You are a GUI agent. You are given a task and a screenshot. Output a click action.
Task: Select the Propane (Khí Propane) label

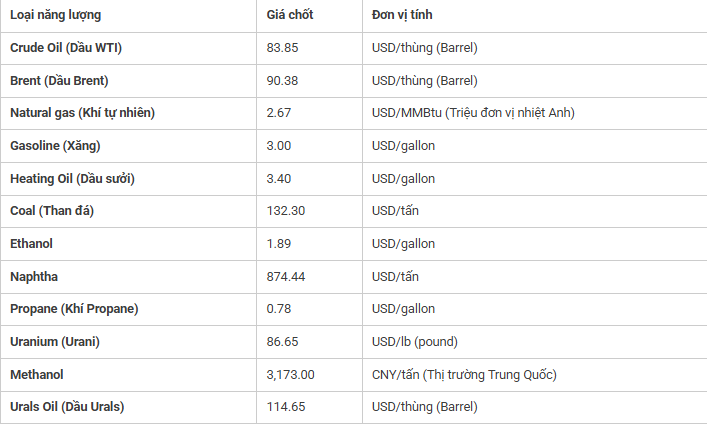74,309
